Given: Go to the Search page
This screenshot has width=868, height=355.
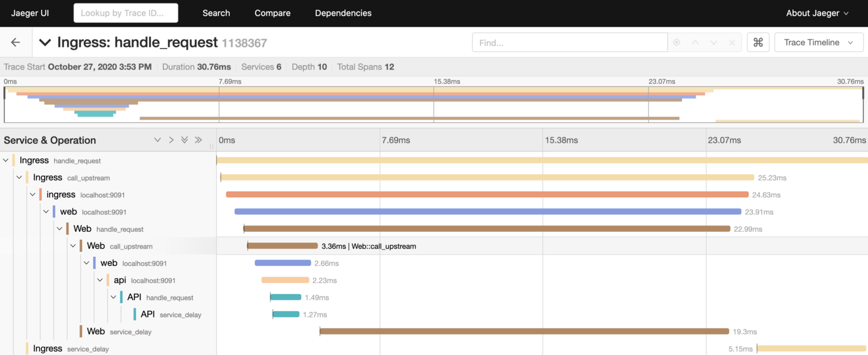Looking at the screenshot, I should 216,13.
